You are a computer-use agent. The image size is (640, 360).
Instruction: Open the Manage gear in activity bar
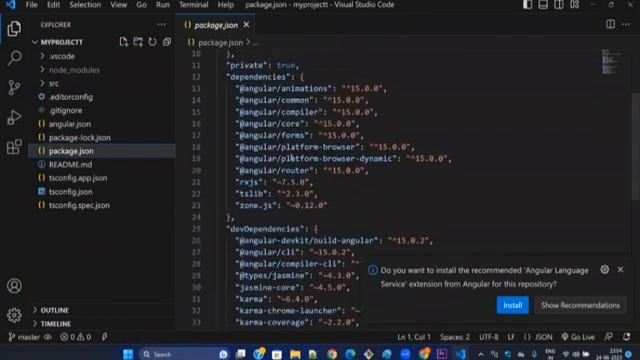point(14,315)
